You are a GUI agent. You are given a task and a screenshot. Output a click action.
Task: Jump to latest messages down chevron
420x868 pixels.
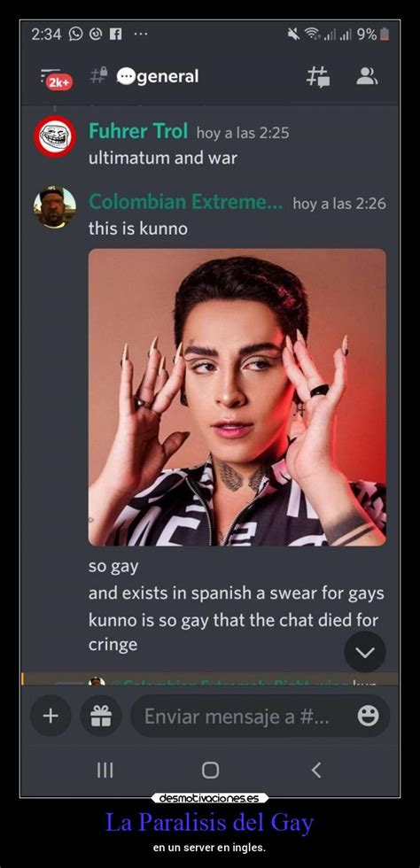coord(364,652)
